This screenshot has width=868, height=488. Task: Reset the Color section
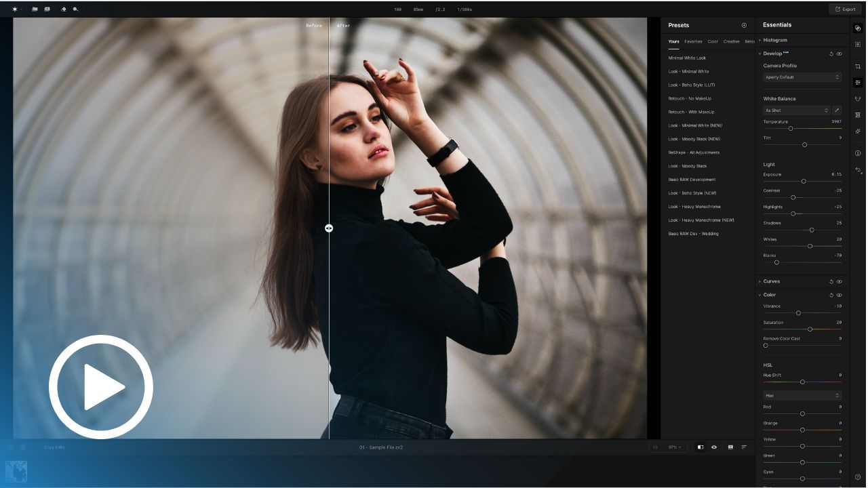tap(831, 295)
